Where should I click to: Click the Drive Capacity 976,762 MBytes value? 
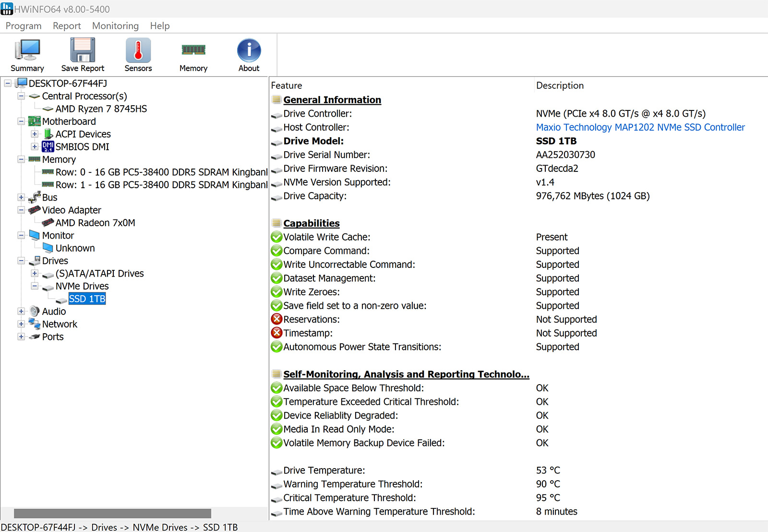pos(593,196)
